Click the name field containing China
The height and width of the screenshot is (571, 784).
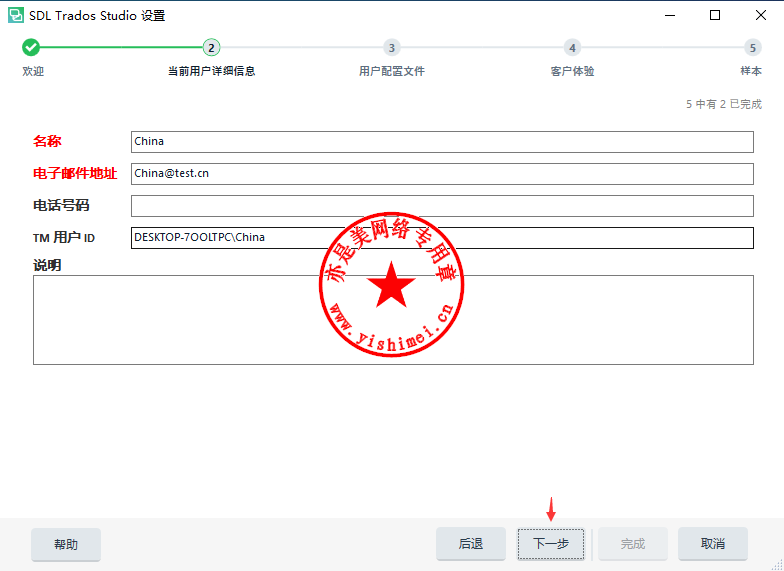coord(442,142)
